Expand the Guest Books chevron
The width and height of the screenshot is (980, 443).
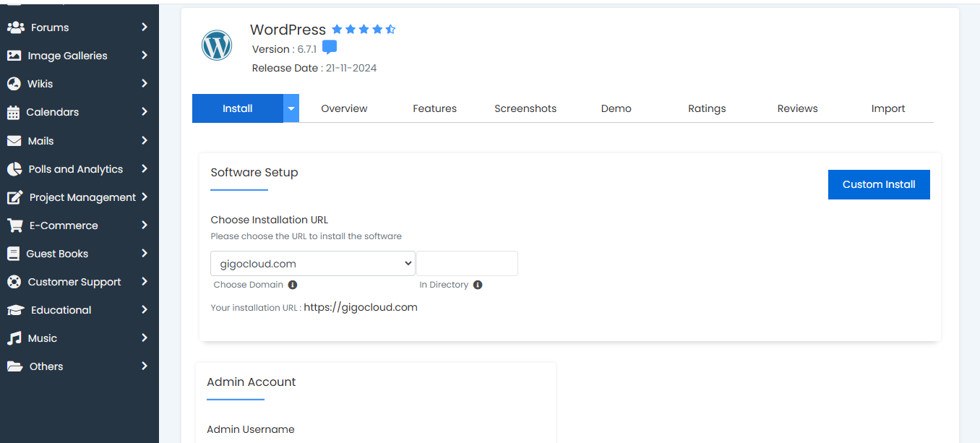coord(145,253)
